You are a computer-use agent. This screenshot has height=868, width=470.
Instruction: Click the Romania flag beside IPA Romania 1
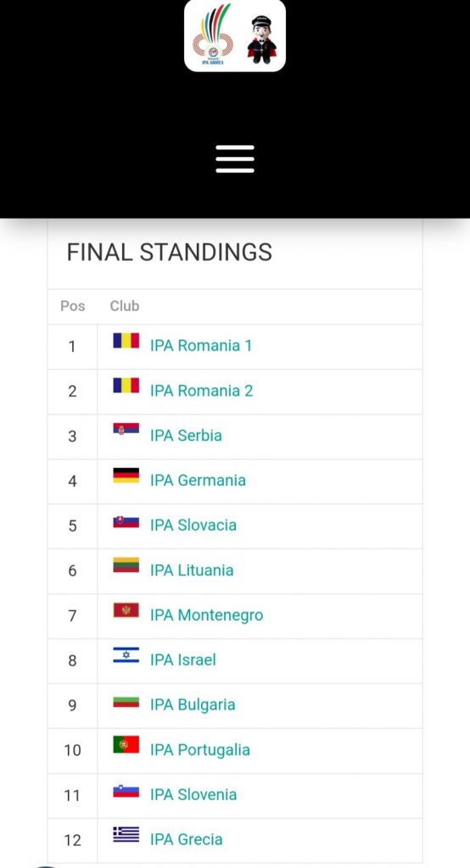(x=126, y=341)
